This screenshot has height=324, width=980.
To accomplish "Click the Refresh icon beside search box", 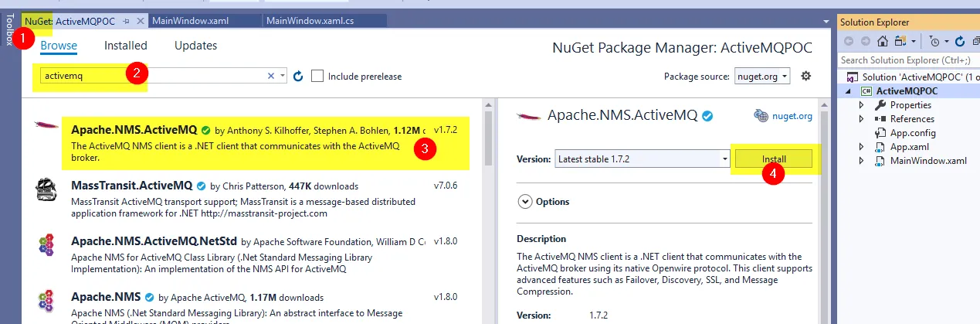I will 298,76.
